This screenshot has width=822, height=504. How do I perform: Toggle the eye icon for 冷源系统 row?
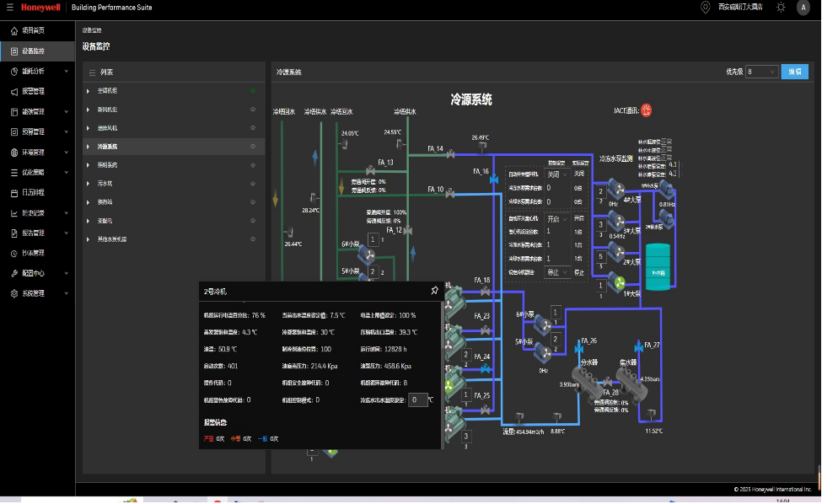(253, 147)
